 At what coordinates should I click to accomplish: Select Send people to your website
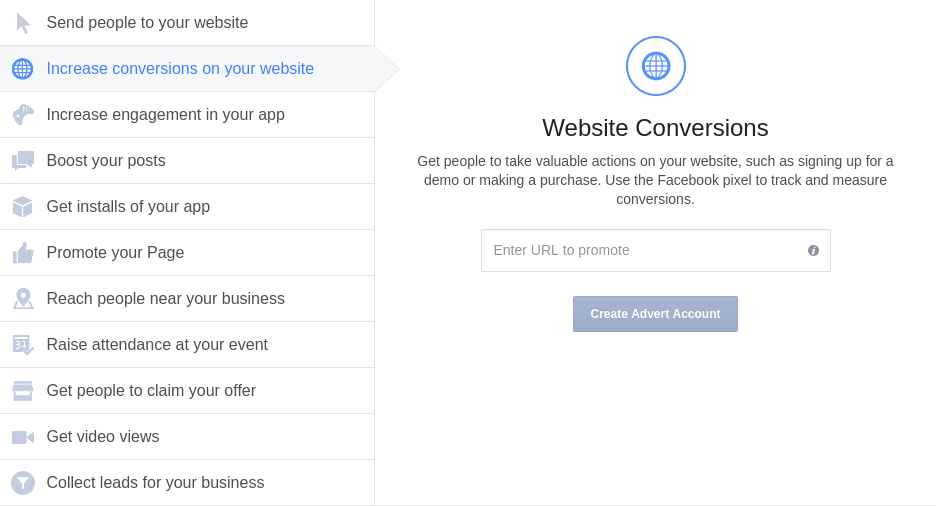147,23
